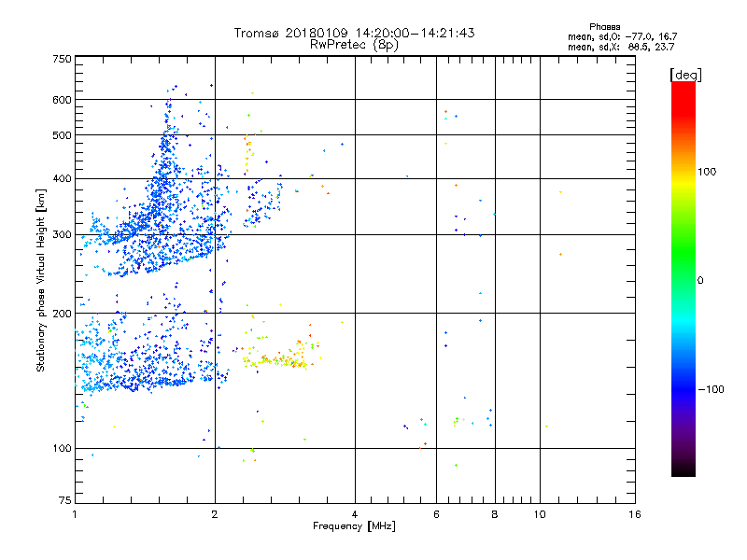This screenshot has width=747, height=560.
Task: Click the y-axis tick label '500'
Action: (x=62, y=135)
